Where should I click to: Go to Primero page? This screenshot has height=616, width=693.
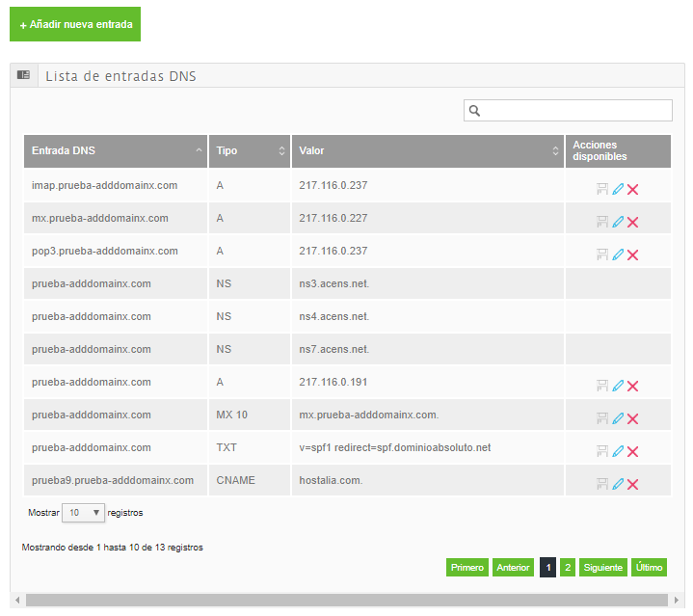coord(467,568)
